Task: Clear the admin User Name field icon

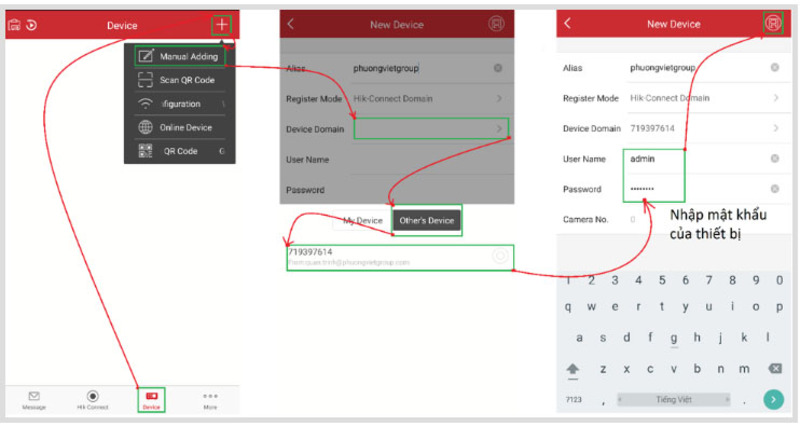Action: pos(775,159)
